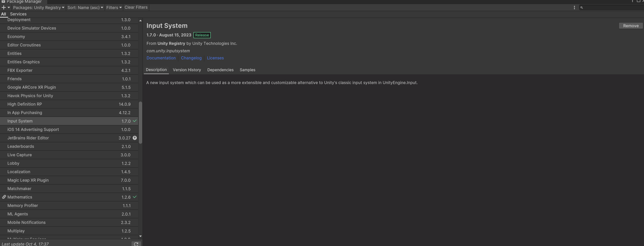644x246 pixels.
Task: Click the Last update Oct 4 status text
Action: point(25,244)
